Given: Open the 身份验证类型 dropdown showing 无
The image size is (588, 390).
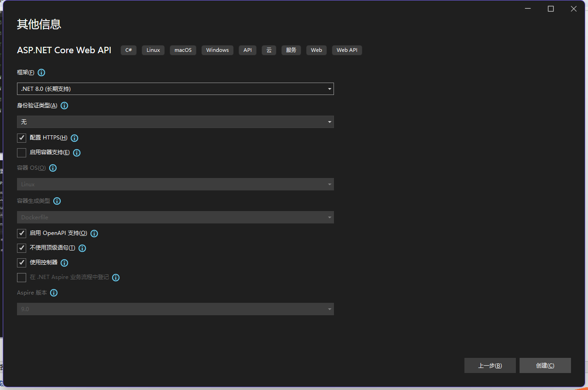Looking at the screenshot, I should point(175,122).
